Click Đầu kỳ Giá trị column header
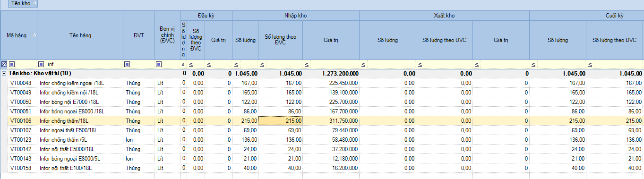 click(218, 40)
